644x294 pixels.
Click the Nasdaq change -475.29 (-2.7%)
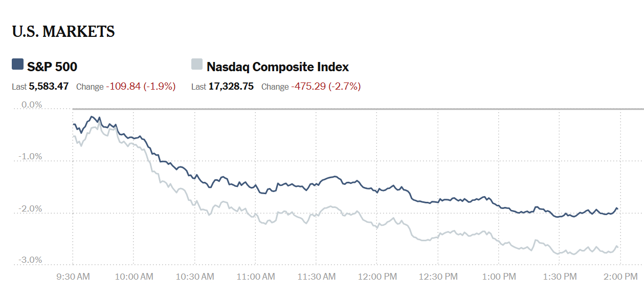(x=326, y=87)
